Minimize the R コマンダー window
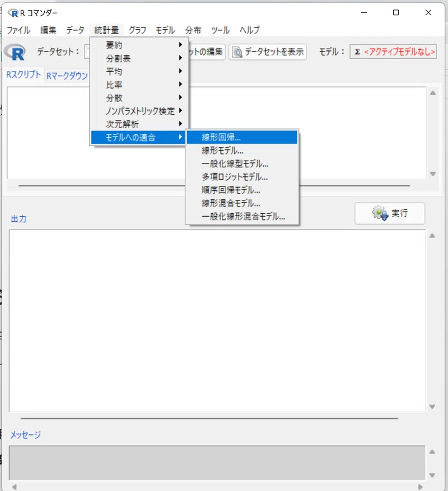448x491 pixels. click(364, 12)
